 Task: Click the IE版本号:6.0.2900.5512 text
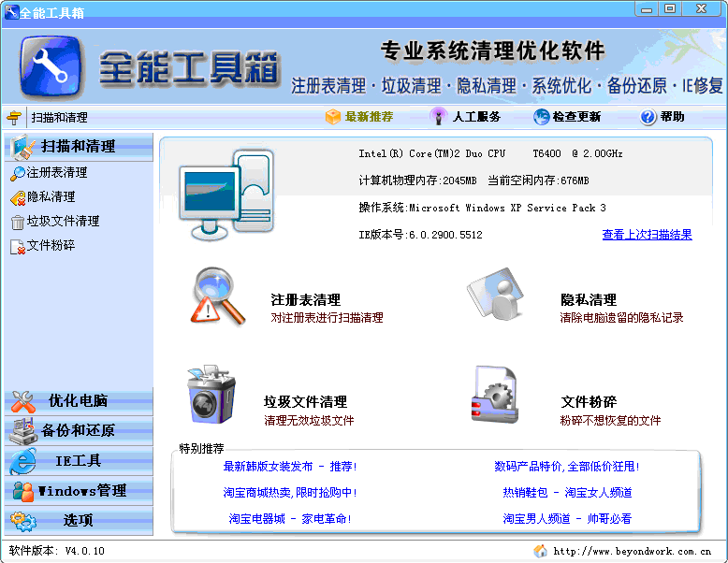click(x=421, y=235)
